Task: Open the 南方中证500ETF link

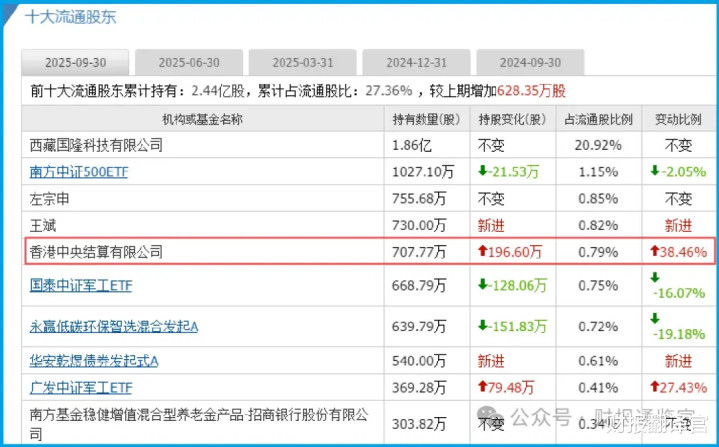Action: click(79, 172)
